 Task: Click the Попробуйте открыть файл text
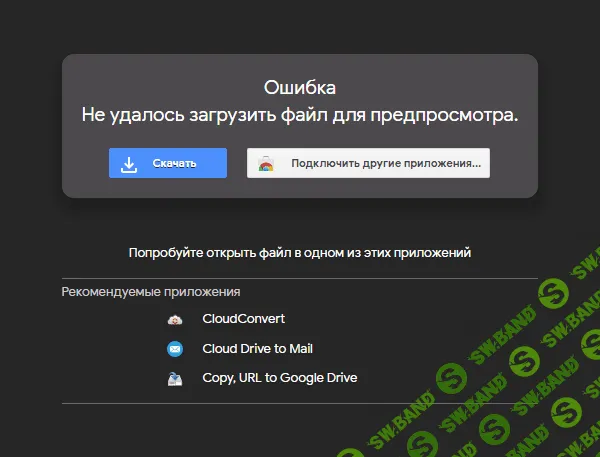300,253
